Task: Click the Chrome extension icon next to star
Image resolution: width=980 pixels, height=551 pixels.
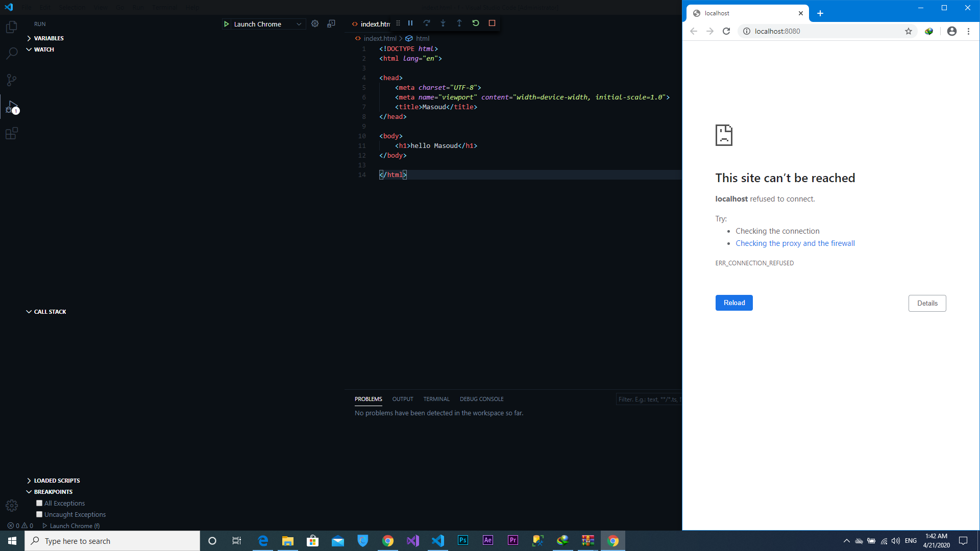Action: (929, 31)
